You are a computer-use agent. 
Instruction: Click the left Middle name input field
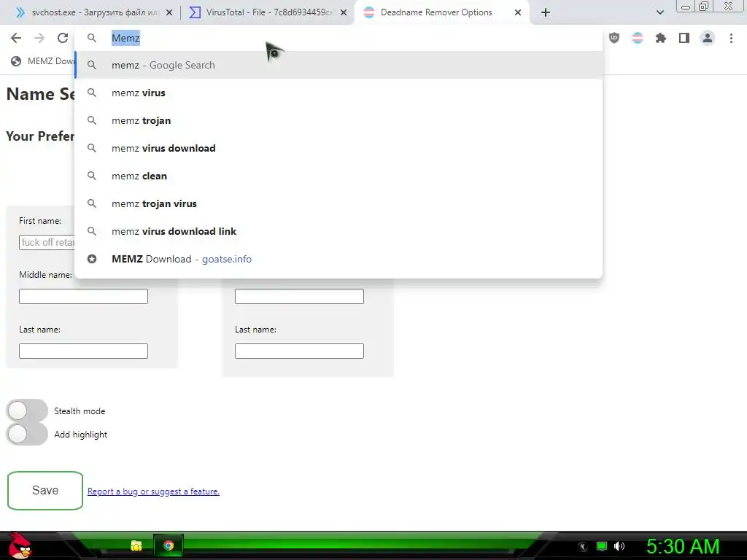(x=83, y=296)
